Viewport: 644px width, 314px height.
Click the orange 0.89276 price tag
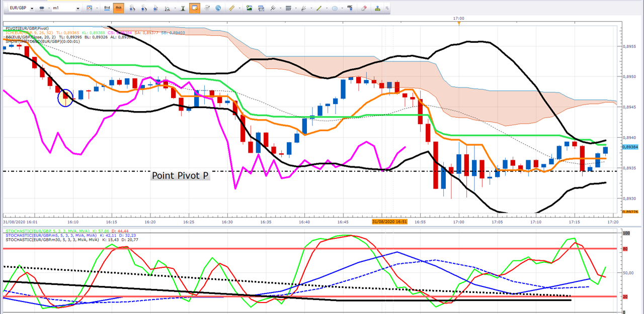tap(630, 212)
